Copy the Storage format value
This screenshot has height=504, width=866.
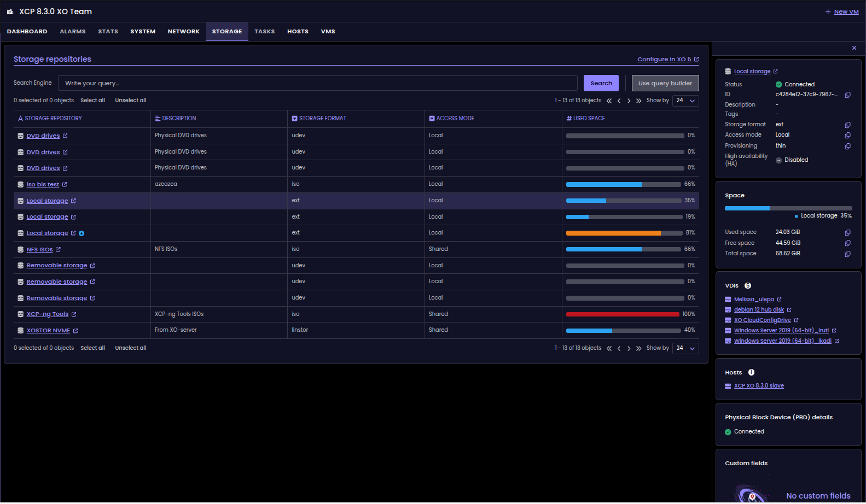point(847,125)
